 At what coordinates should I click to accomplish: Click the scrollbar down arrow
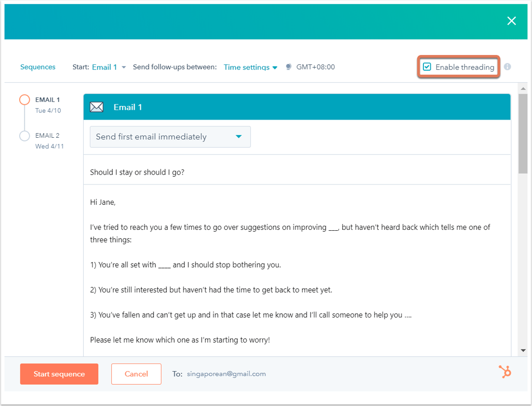pos(523,350)
